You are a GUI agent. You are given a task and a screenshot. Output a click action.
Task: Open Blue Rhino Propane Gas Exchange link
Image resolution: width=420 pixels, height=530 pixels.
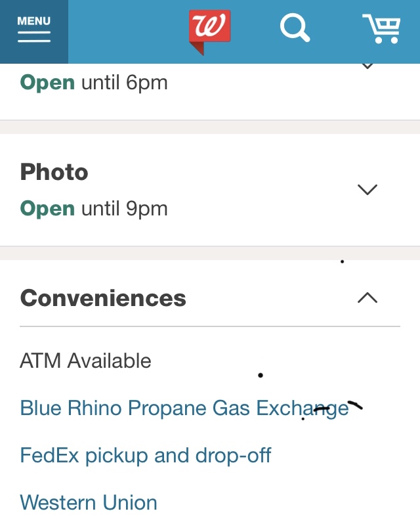tap(184, 408)
